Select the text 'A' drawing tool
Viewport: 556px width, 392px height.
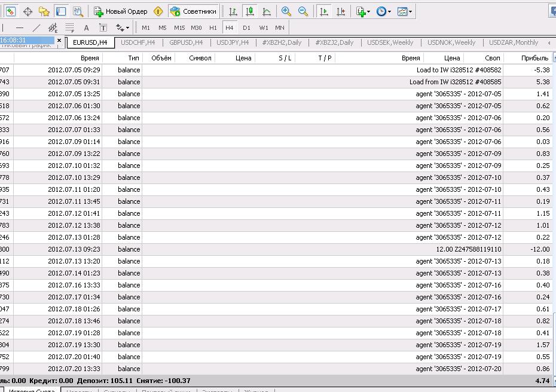pyautogui.click(x=86, y=27)
